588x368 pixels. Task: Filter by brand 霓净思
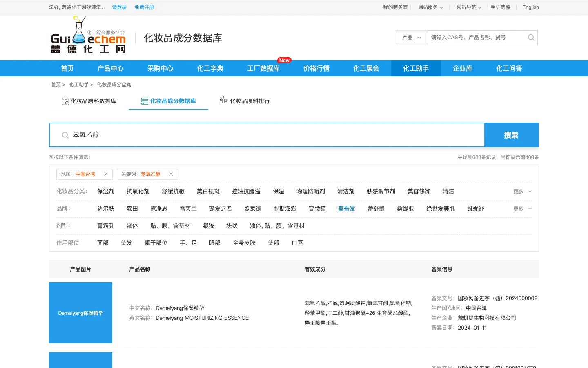pos(159,209)
